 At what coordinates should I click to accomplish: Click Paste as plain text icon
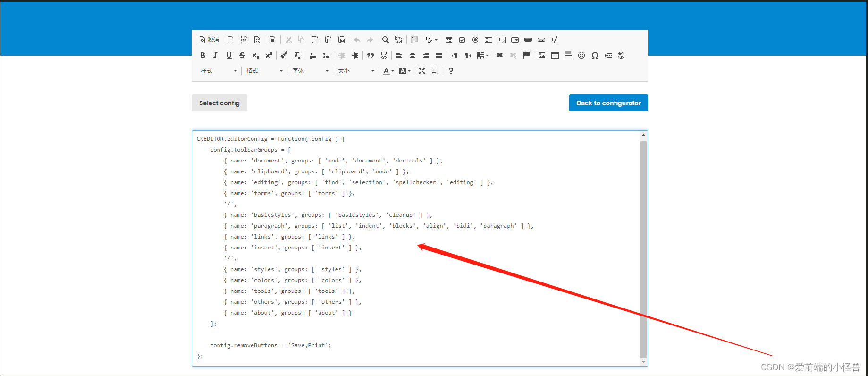point(329,40)
